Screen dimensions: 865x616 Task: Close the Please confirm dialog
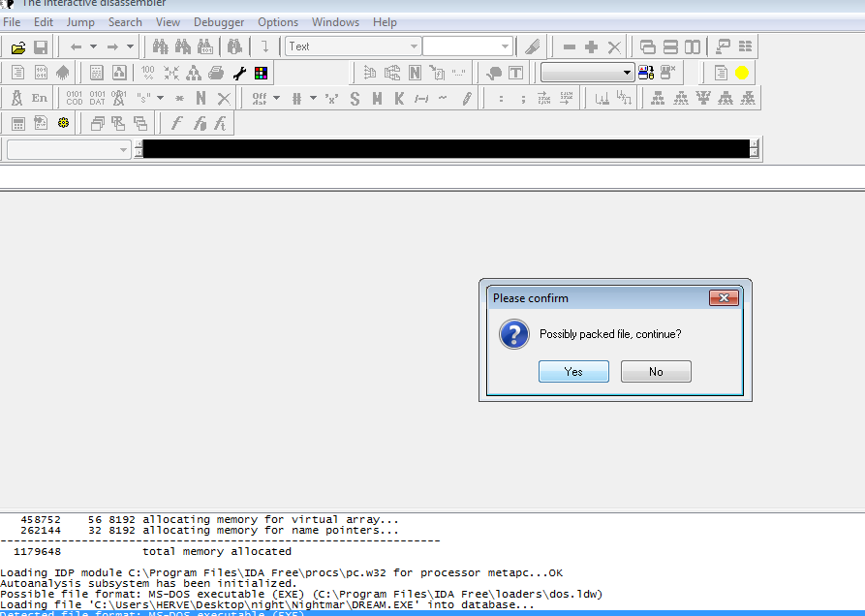point(724,297)
